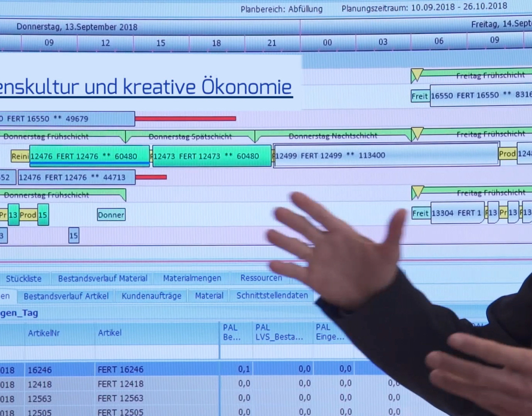The height and width of the screenshot is (416, 532).
Task: Select the Material tab
Action: point(209,295)
